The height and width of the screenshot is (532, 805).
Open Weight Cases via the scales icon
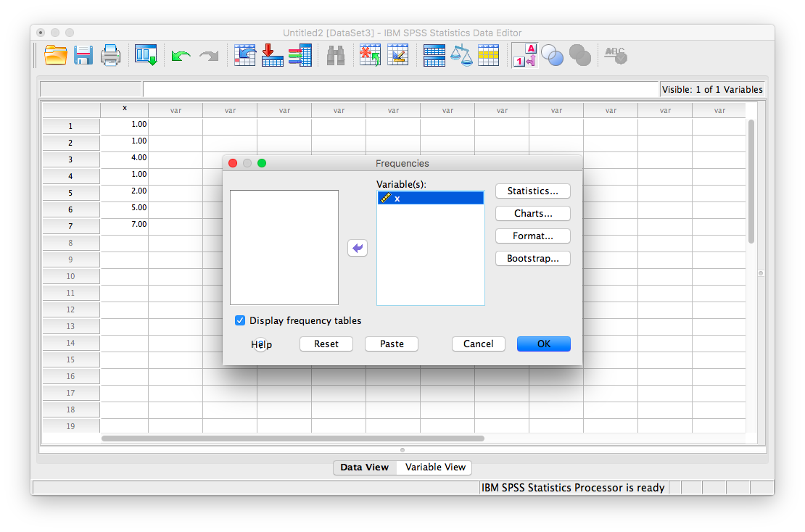click(461, 55)
